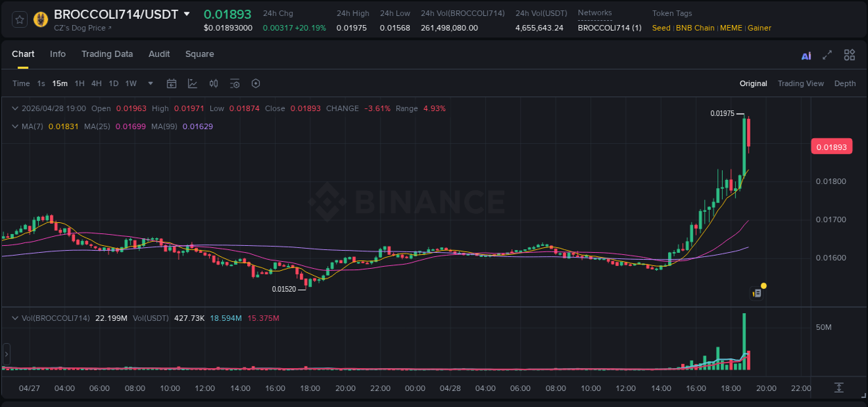Open the MEME token tag link

point(731,28)
